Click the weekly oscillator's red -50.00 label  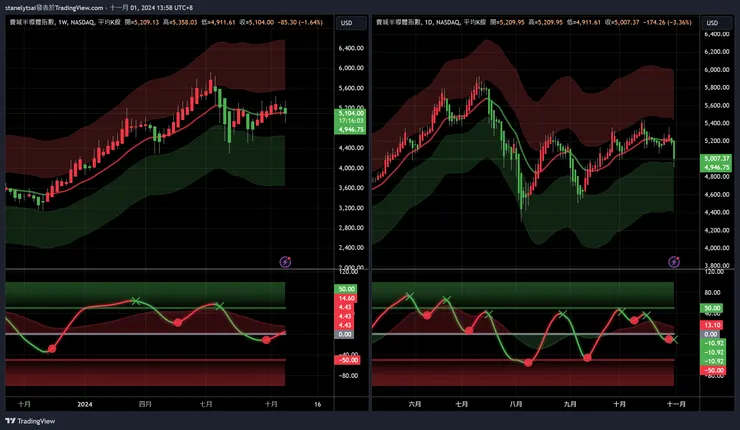tap(347, 360)
